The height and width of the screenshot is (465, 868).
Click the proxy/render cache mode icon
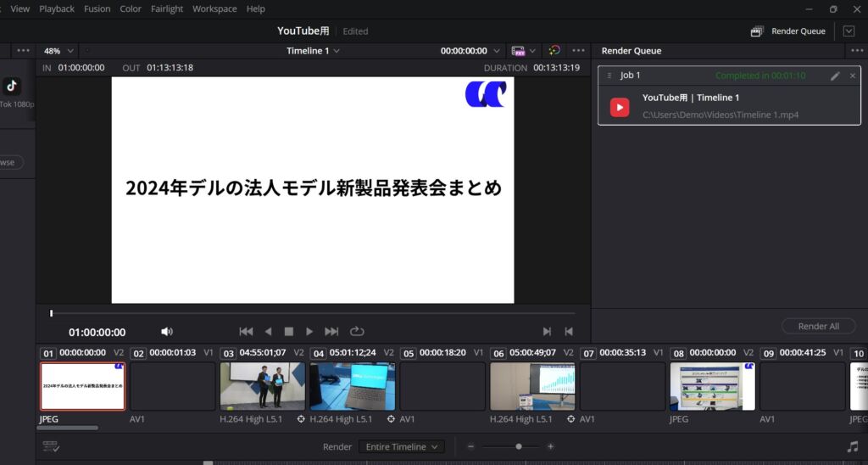[x=518, y=51]
